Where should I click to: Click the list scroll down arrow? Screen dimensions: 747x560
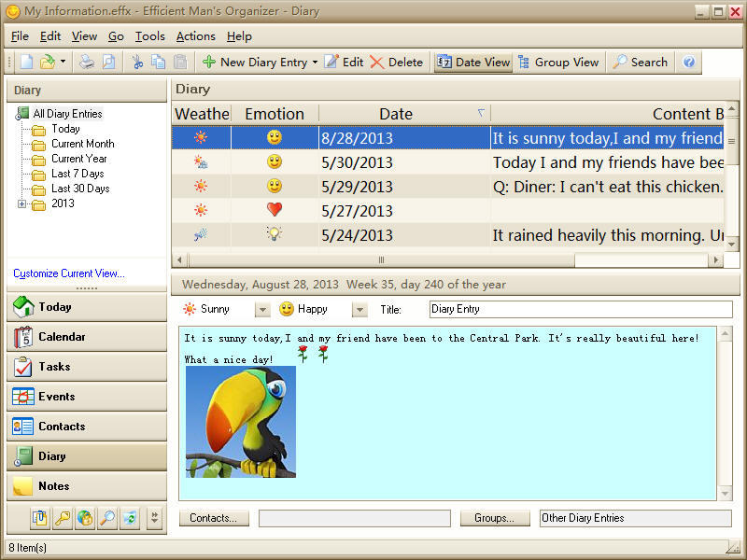(731, 245)
